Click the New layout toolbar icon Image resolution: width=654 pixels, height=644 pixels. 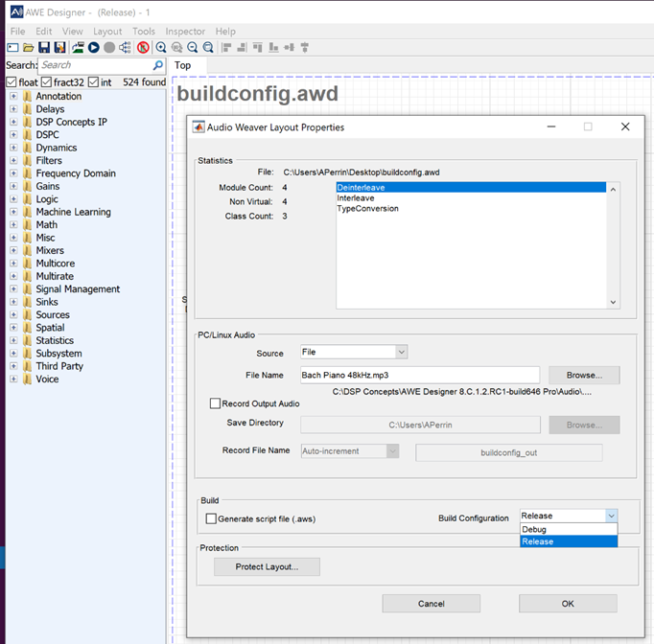click(12, 47)
